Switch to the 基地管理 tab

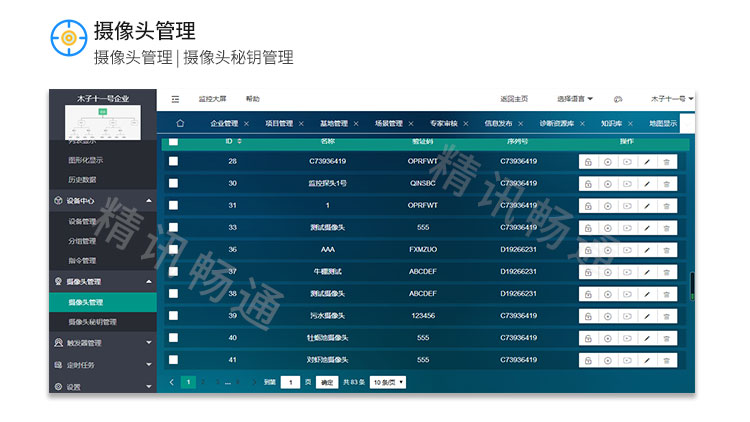[x=334, y=123]
